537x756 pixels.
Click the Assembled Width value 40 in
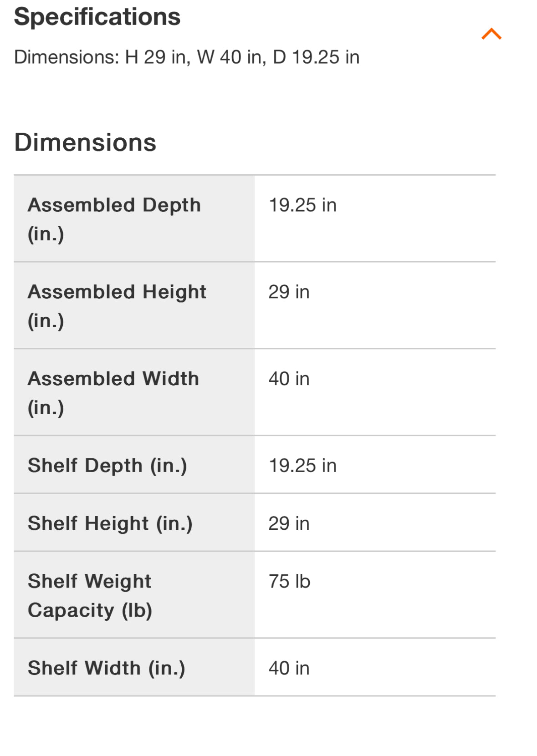289,379
